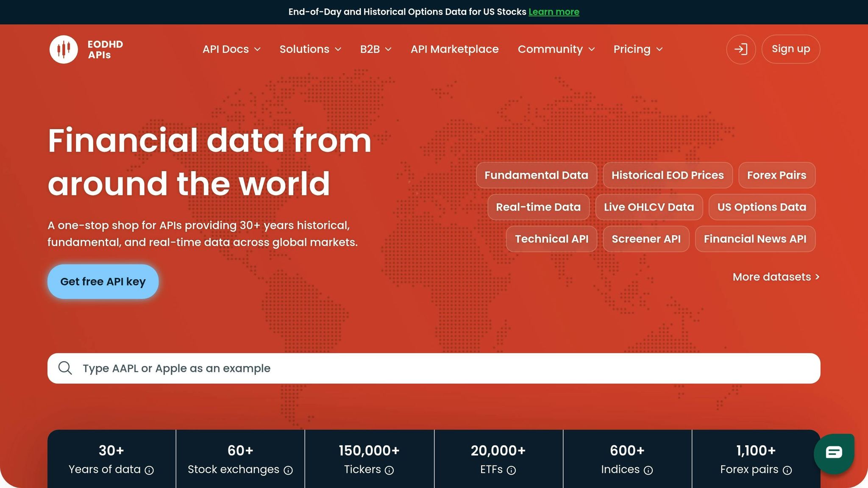Screen dimensions: 868x488
Task: Click info icon beside Stock exchanges
Action: point(288,470)
